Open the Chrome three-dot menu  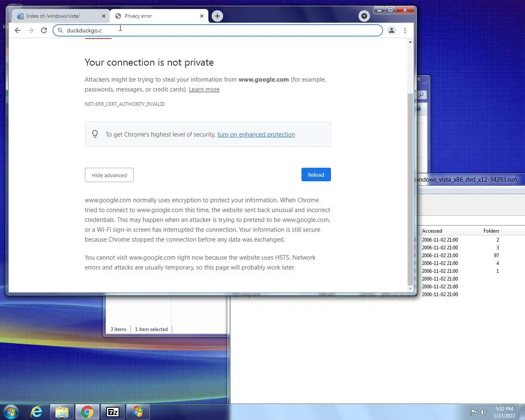(x=405, y=30)
